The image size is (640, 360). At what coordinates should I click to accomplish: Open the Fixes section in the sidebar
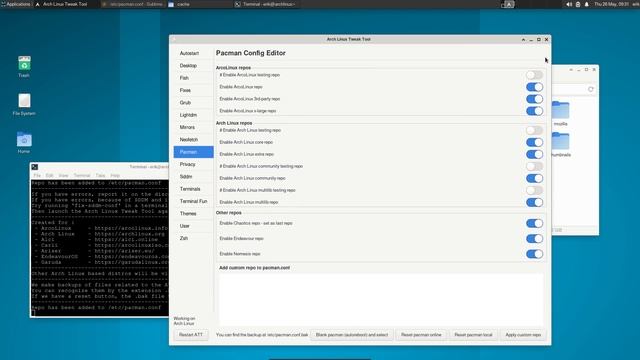point(193,90)
